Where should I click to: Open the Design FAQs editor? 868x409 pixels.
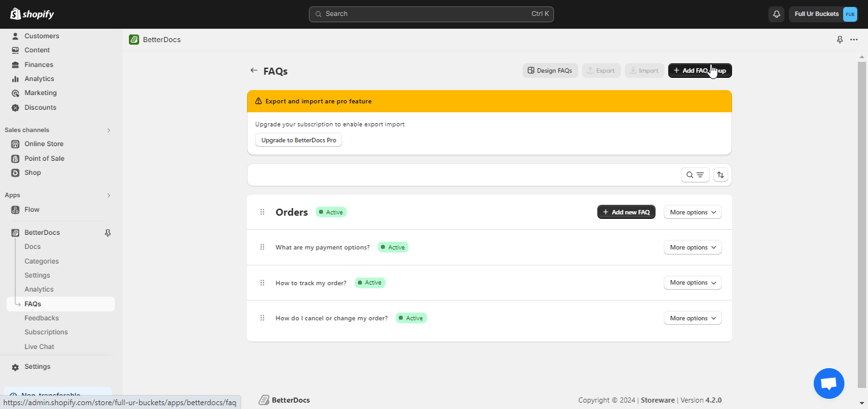click(x=550, y=70)
